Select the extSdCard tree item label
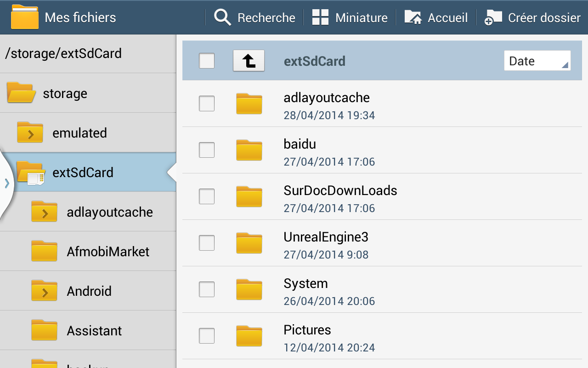 point(83,172)
